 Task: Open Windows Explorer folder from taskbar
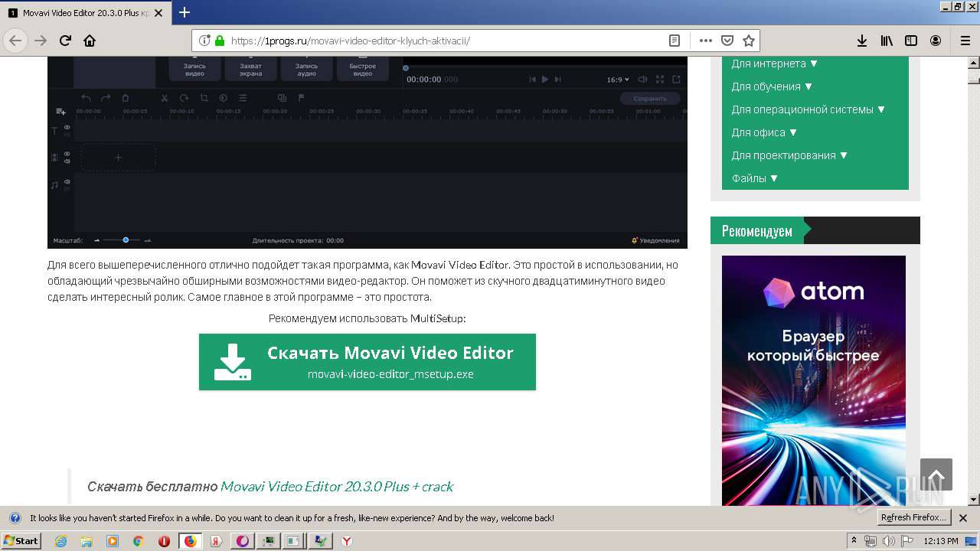(87, 541)
